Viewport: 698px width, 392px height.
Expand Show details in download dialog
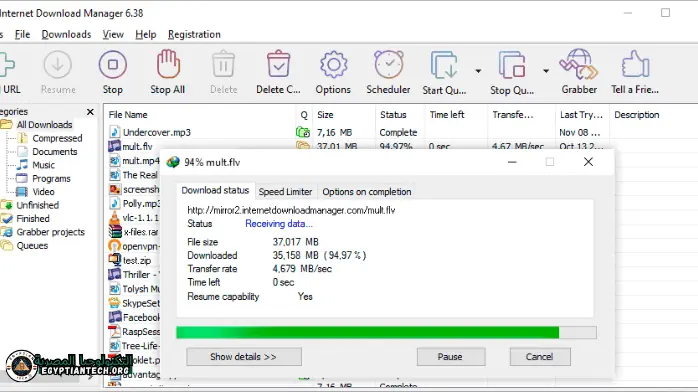243,357
